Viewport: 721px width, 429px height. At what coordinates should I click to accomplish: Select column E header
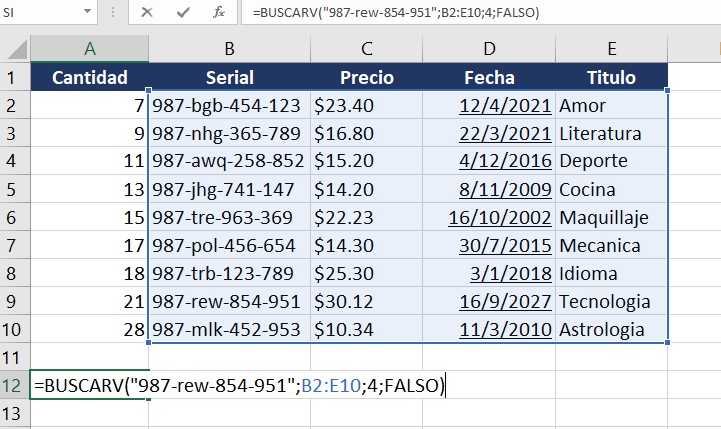coord(611,48)
